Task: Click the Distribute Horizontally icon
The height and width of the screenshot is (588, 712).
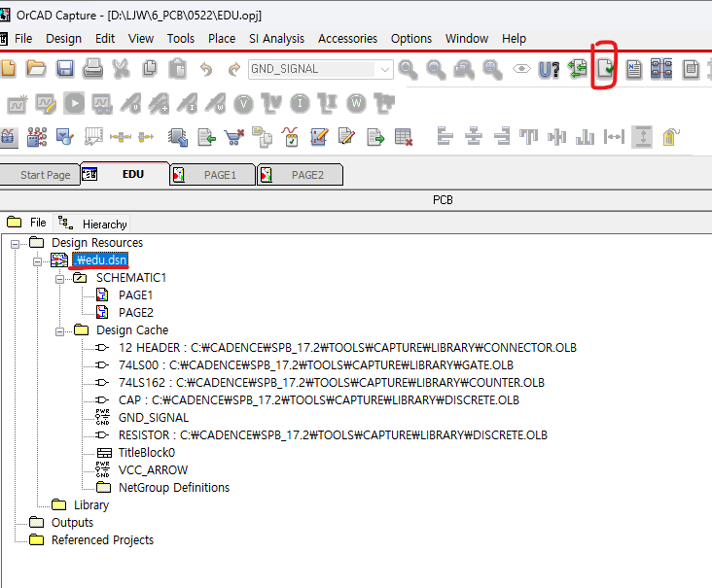Action: (x=614, y=137)
